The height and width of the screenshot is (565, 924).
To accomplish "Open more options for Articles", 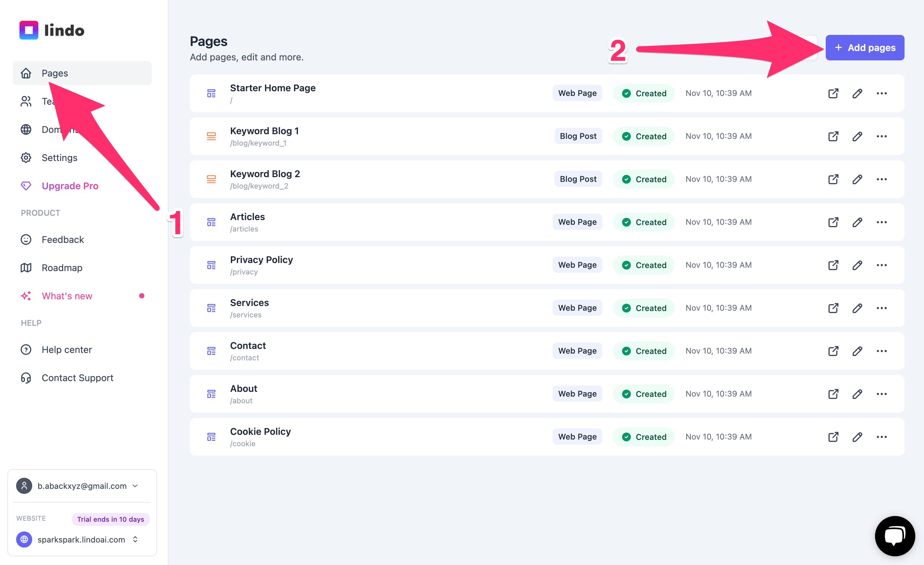I will click(x=882, y=222).
